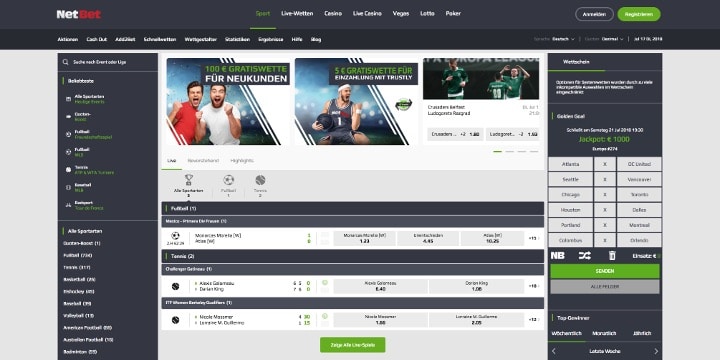This screenshot has height=360, width=720.
Task: Click Zeige Alle Live-Spiele button
Action: tap(353, 345)
